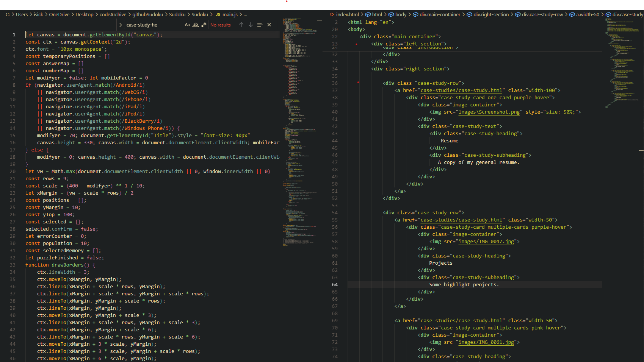644x362 pixels.
Task: Click the symbol icon beside the body breadcrumb
Action: tap(391, 14)
